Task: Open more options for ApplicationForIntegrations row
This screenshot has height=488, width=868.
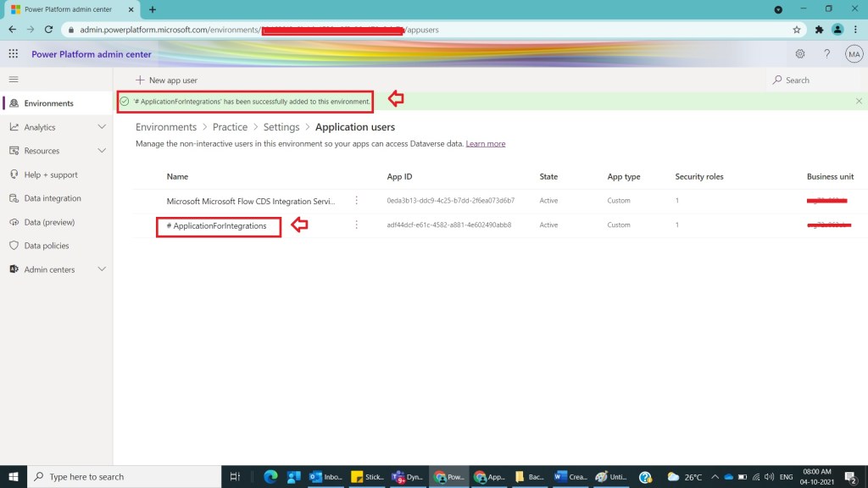Action: click(x=356, y=225)
